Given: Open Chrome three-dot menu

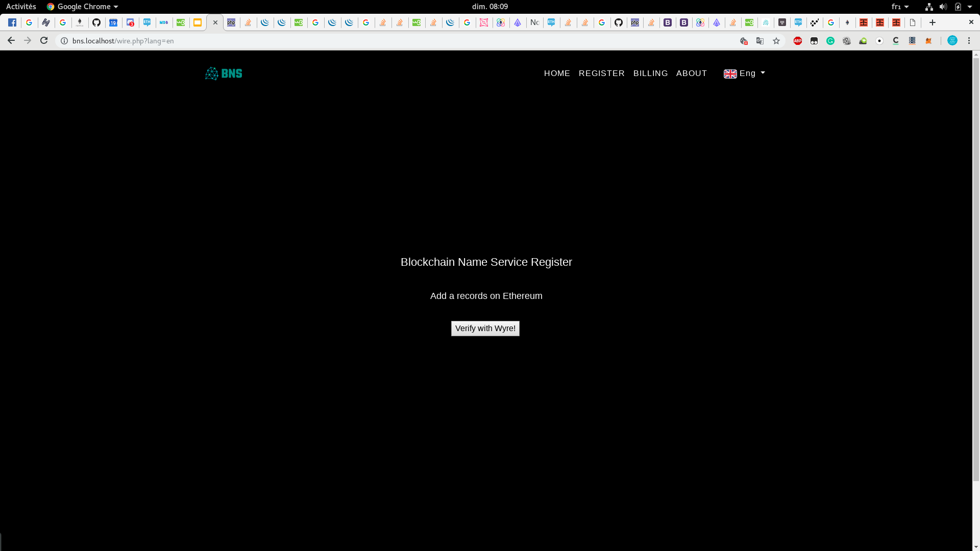Looking at the screenshot, I should 969,41.
